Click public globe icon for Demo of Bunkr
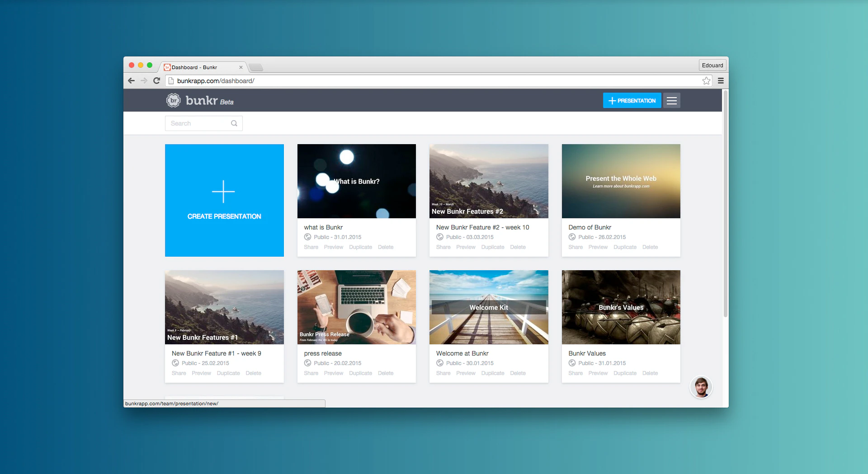The width and height of the screenshot is (868, 474). (x=572, y=237)
